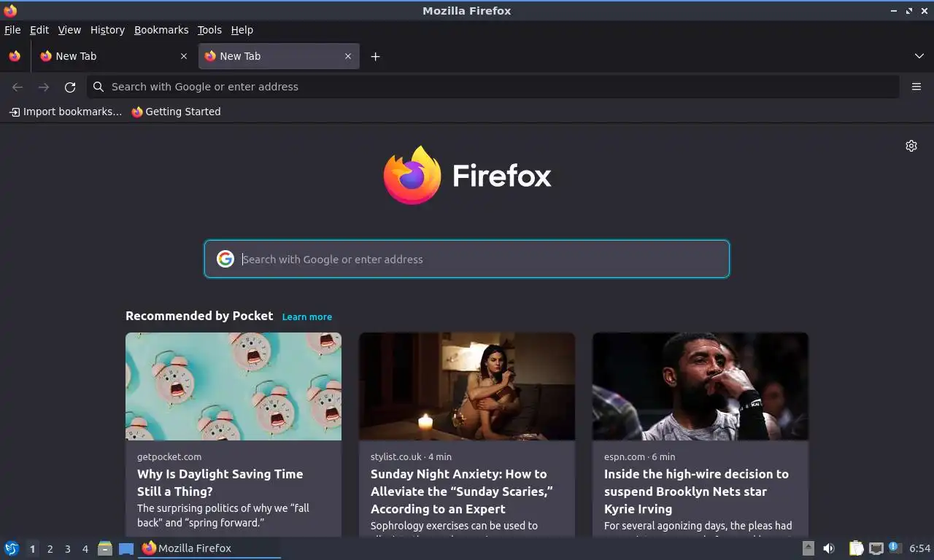Click the notification info tray icon
934x560 pixels.
(895, 548)
